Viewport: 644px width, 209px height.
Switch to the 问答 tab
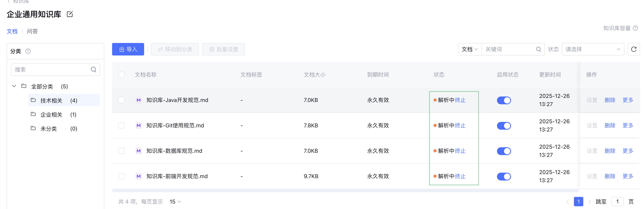click(x=32, y=31)
